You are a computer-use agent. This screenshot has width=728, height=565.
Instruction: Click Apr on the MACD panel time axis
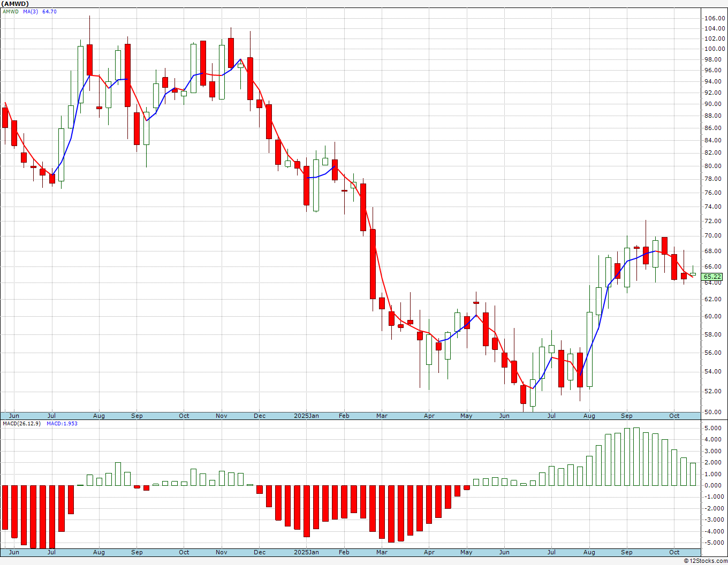coord(429,552)
